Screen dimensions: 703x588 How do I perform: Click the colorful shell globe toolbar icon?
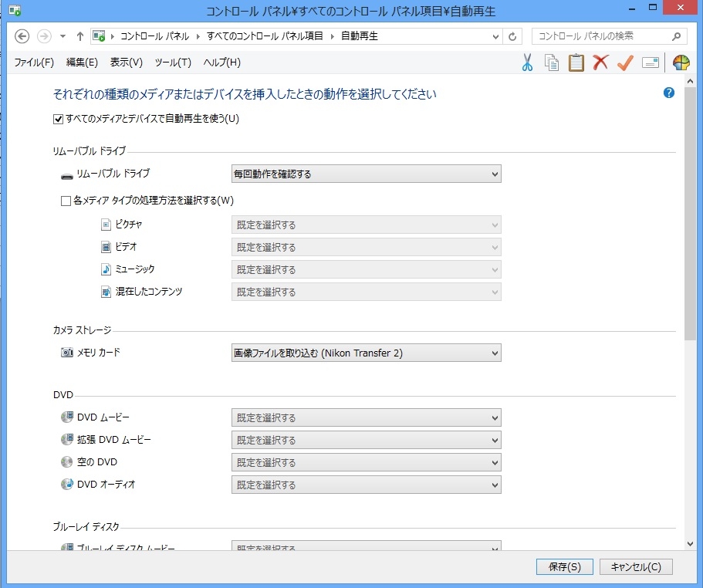681,63
